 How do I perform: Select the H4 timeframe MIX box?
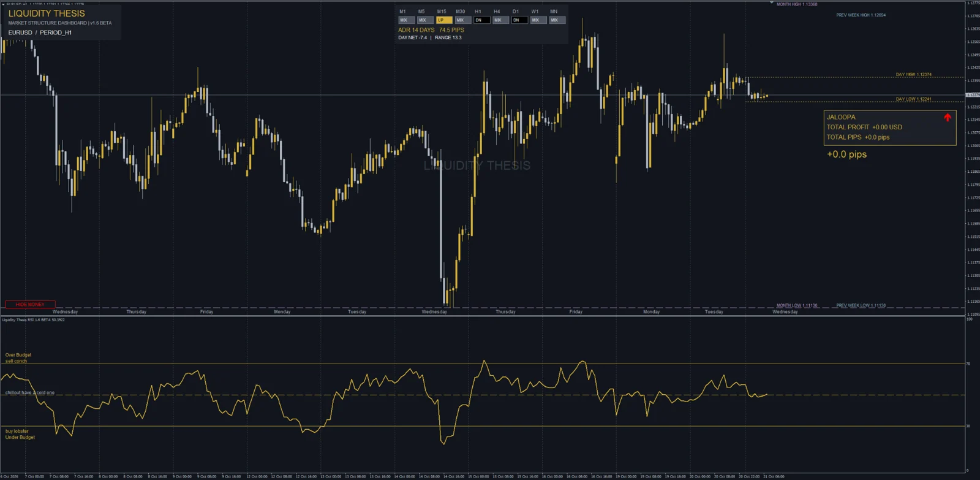[x=501, y=20]
